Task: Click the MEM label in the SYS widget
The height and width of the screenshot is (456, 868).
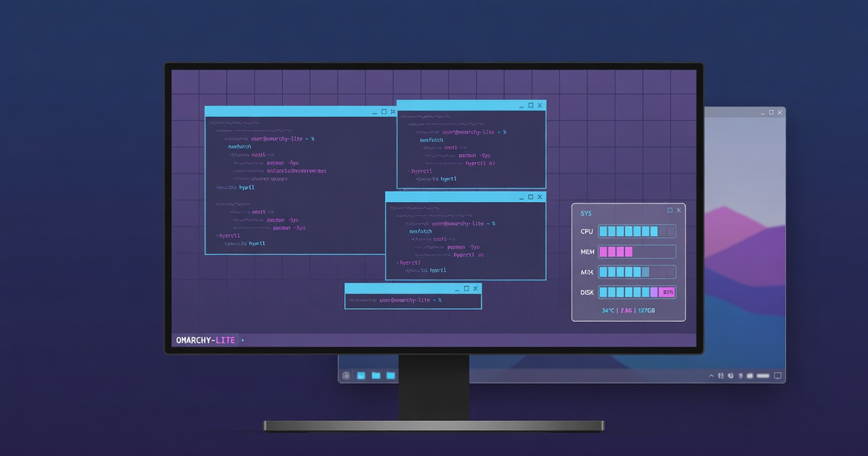Action: coord(587,252)
